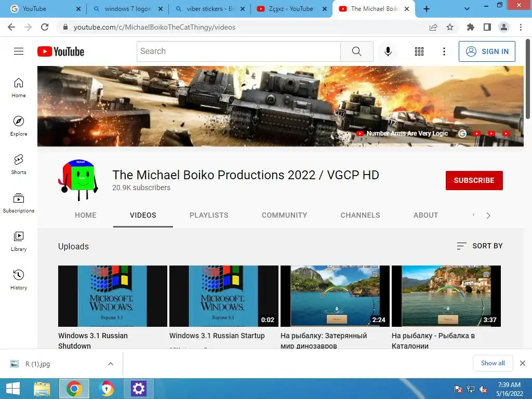Switch to channel HOME tab
Image resolution: width=532 pixels, height=399 pixels.
coord(86,215)
